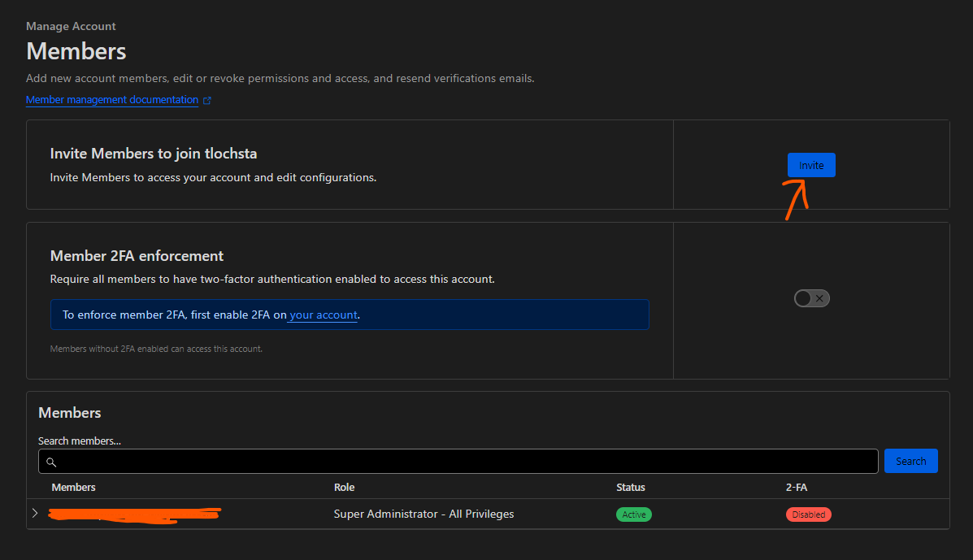The height and width of the screenshot is (560, 973).
Task: Click the Status column header
Action: click(630, 488)
